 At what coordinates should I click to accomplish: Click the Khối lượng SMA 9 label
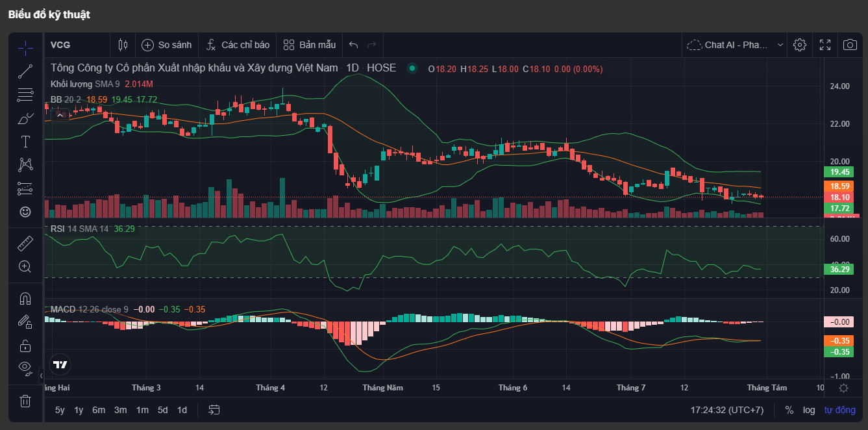[85, 84]
